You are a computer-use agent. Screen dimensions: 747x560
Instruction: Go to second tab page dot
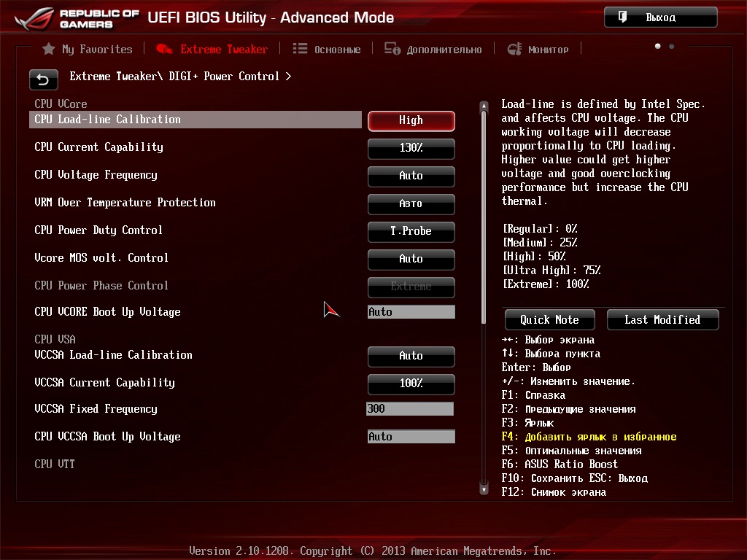pyautogui.click(x=672, y=46)
